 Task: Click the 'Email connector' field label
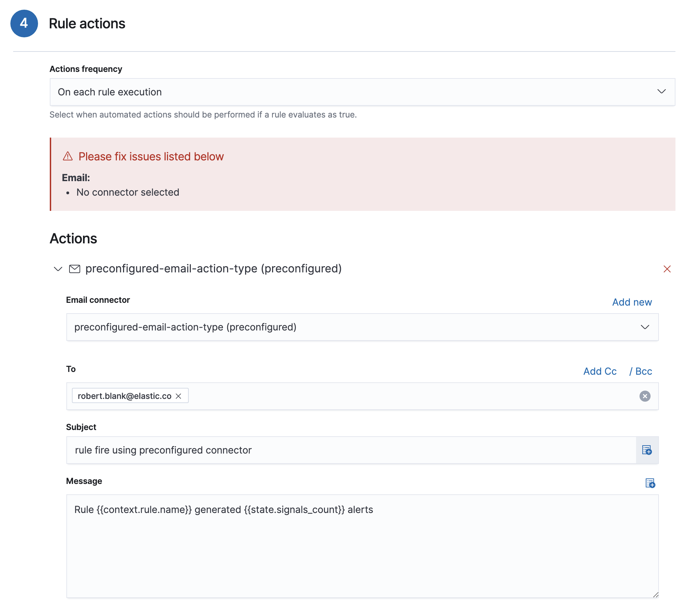[98, 300]
